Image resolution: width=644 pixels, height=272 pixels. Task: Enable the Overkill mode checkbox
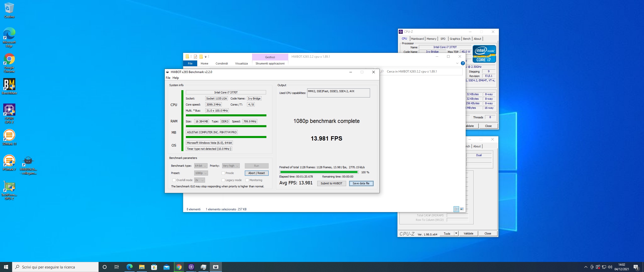(174, 180)
